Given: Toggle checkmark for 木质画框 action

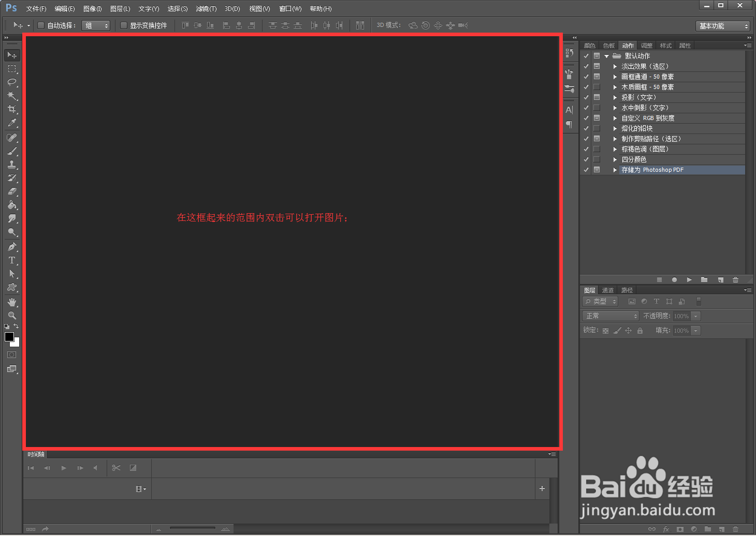Looking at the screenshot, I should pyautogui.click(x=586, y=87).
